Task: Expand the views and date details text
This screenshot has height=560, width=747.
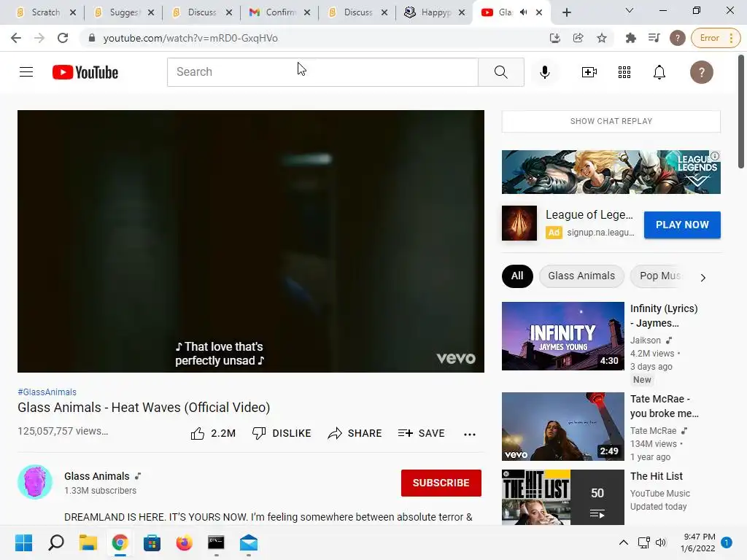Action: pyautogui.click(x=63, y=431)
